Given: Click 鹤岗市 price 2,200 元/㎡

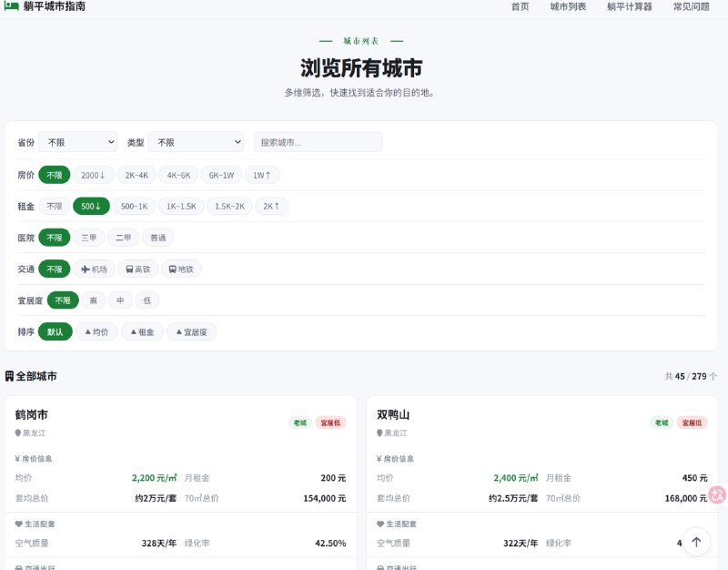Looking at the screenshot, I should point(154,477).
